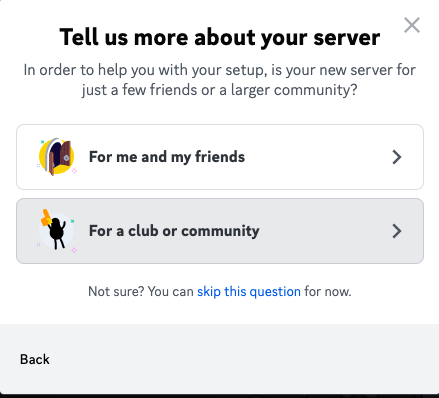Screen dimensions: 439x398
Task: Choose the For a club or community option
Action: pyautogui.click(x=220, y=231)
